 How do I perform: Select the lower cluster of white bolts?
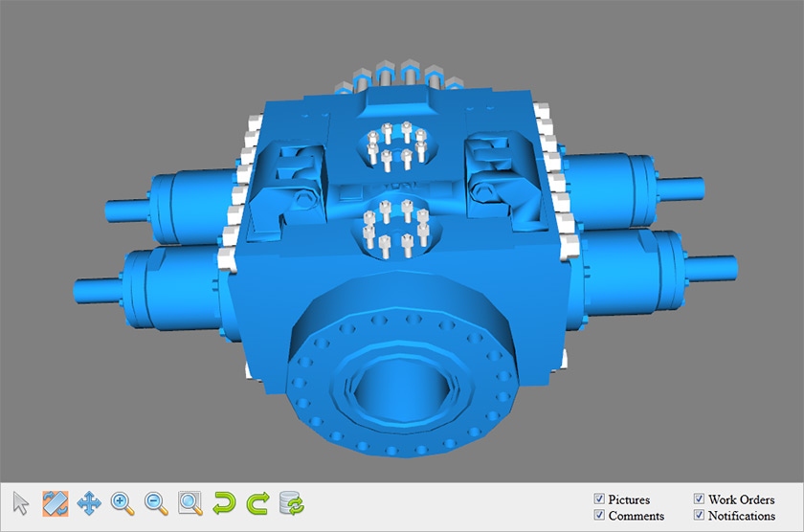pyautogui.click(x=396, y=228)
